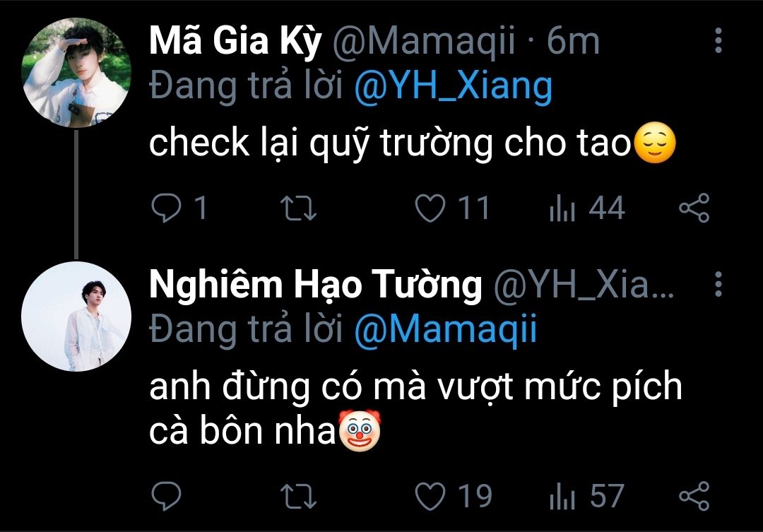Open Nghiêm Hạo Tường's profile picture

coord(76,316)
